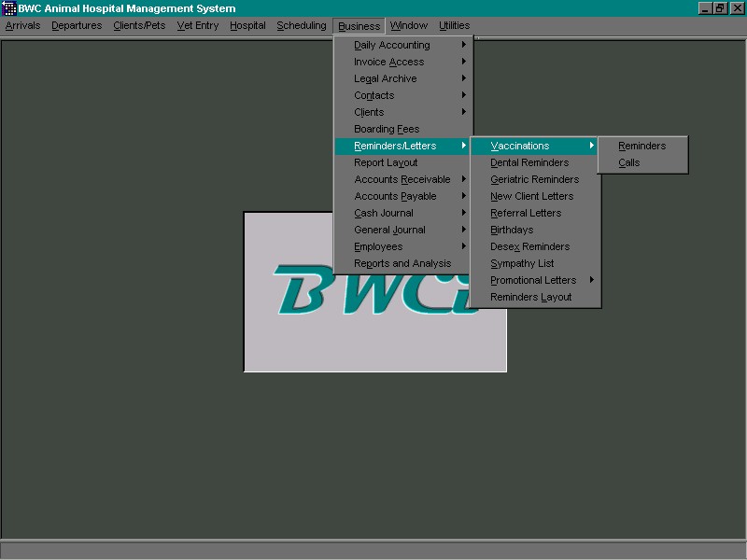Expand the Contacts submenu

pos(403,95)
